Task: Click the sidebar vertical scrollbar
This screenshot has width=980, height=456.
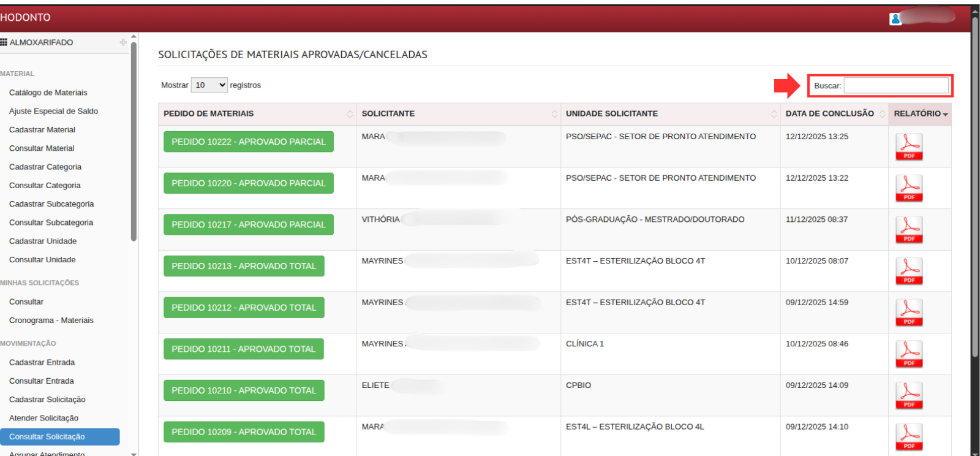Action: [134, 141]
